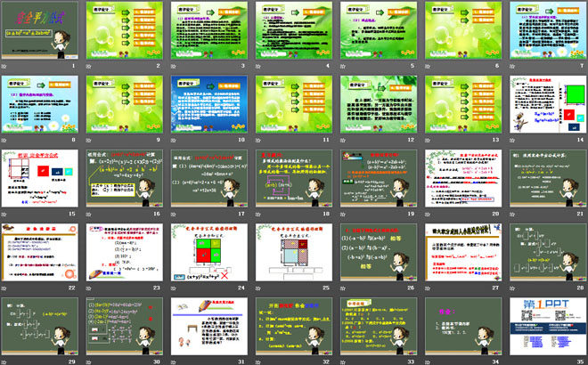Click the animation star icon under slide 15

pyautogui.click(x=4, y=215)
